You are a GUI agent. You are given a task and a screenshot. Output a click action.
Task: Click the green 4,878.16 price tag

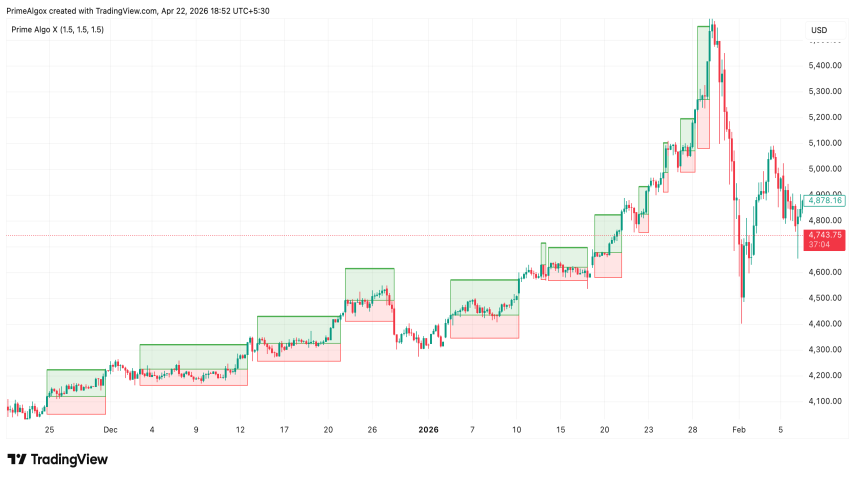tap(823, 201)
